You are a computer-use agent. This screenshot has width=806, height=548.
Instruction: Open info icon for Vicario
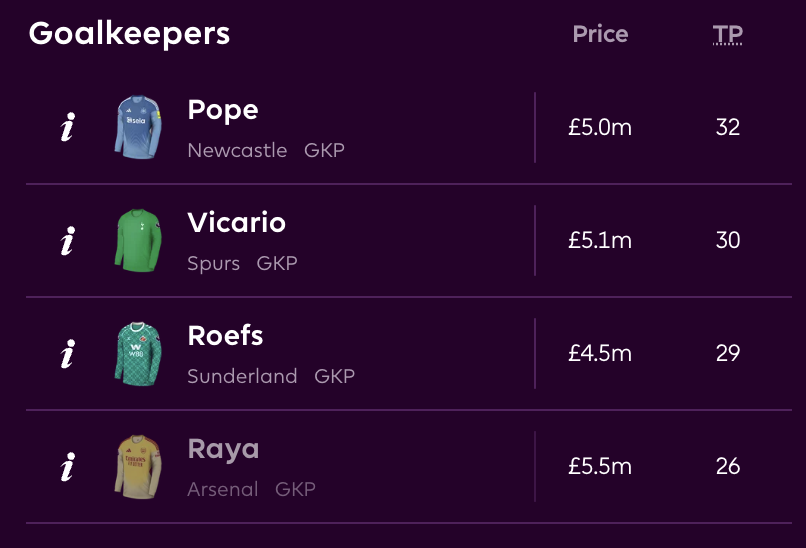[x=67, y=241]
